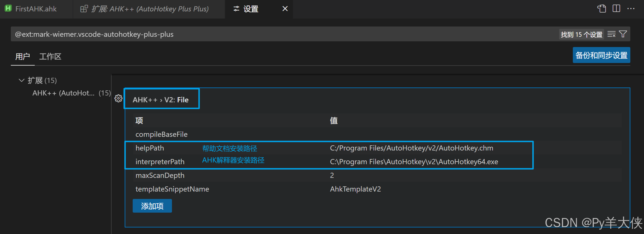Select the maxScanDepth item
This screenshot has width=644, height=234.
pyautogui.click(x=160, y=175)
